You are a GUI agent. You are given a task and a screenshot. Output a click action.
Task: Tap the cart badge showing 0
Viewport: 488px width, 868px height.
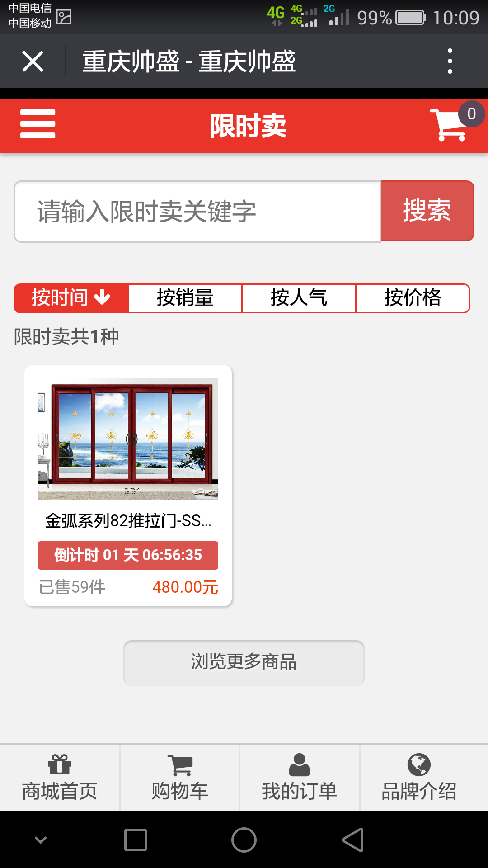[x=471, y=114]
